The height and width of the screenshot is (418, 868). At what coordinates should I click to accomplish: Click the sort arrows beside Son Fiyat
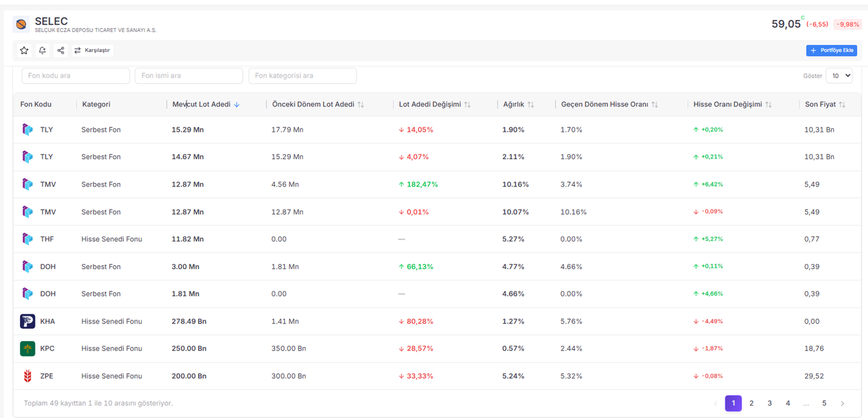(842, 105)
